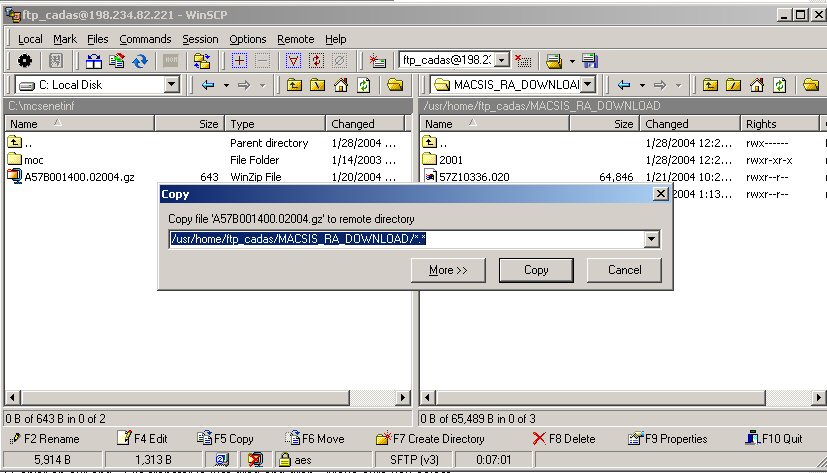827x473 pixels.
Task: Close the Copy dialog with X
Action: tap(660, 194)
